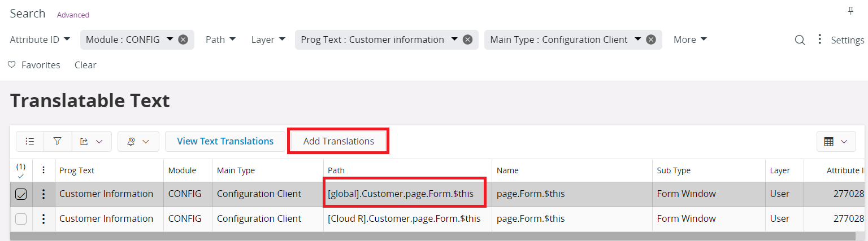Click the Add Translations button

338,141
